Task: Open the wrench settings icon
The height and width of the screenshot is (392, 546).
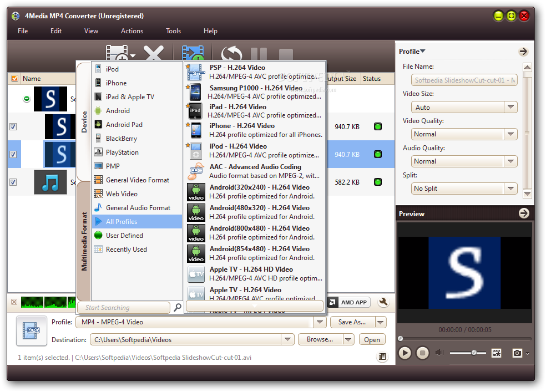Action: click(383, 302)
